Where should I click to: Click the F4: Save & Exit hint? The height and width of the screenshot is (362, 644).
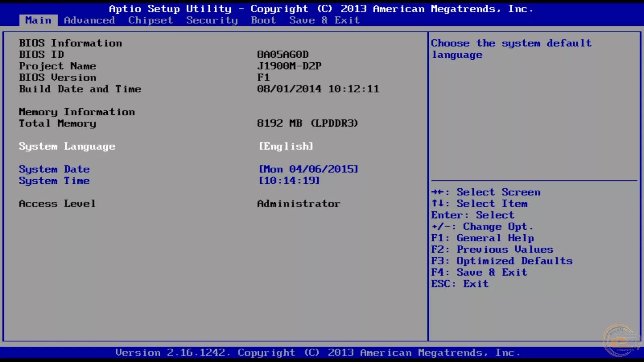[479, 272]
